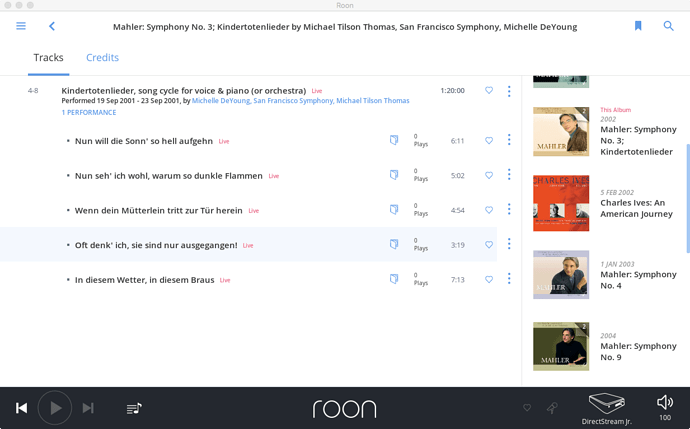Open the play queue icon
This screenshot has width=690, height=429.
click(134, 408)
